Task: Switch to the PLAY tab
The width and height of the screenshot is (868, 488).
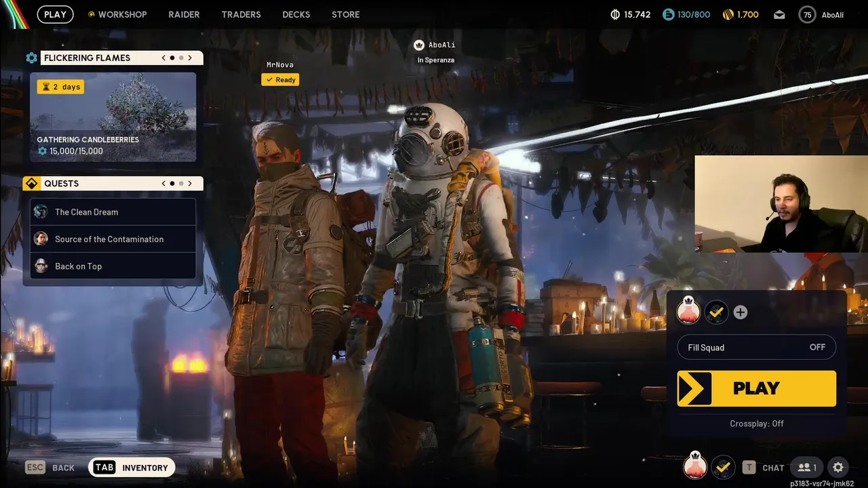Action: pyautogui.click(x=56, y=14)
